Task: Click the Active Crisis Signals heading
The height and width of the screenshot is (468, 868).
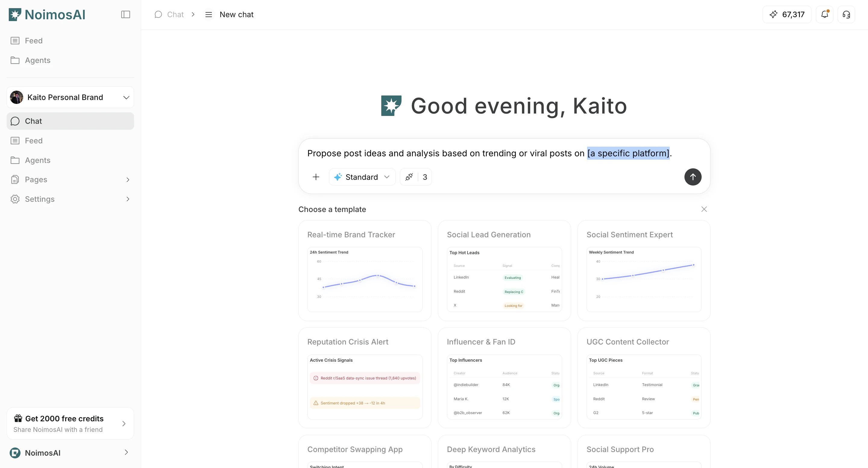Action: (331, 360)
